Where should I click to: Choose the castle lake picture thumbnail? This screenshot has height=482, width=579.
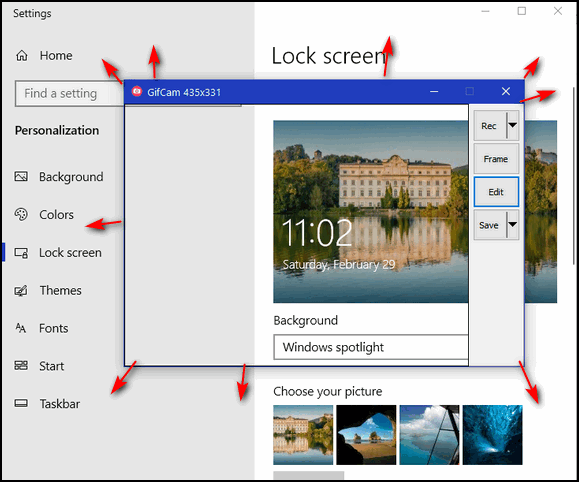click(x=303, y=435)
